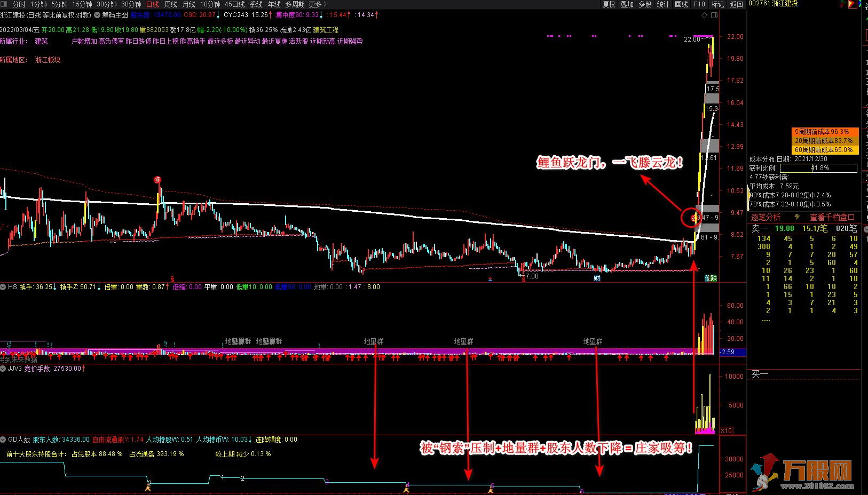868x495 pixels.
Task: Click the diamond icon above the price axis
Action: click(x=704, y=15)
